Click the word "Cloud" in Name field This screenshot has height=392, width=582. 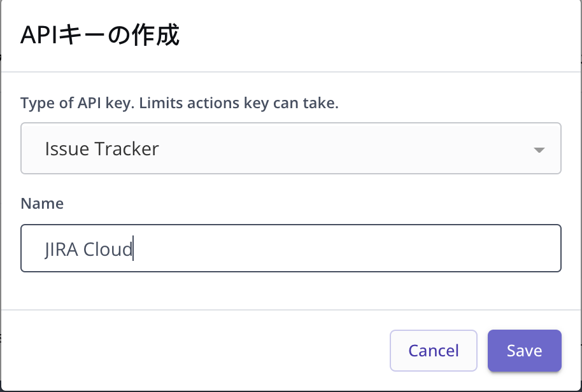[108, 249]
